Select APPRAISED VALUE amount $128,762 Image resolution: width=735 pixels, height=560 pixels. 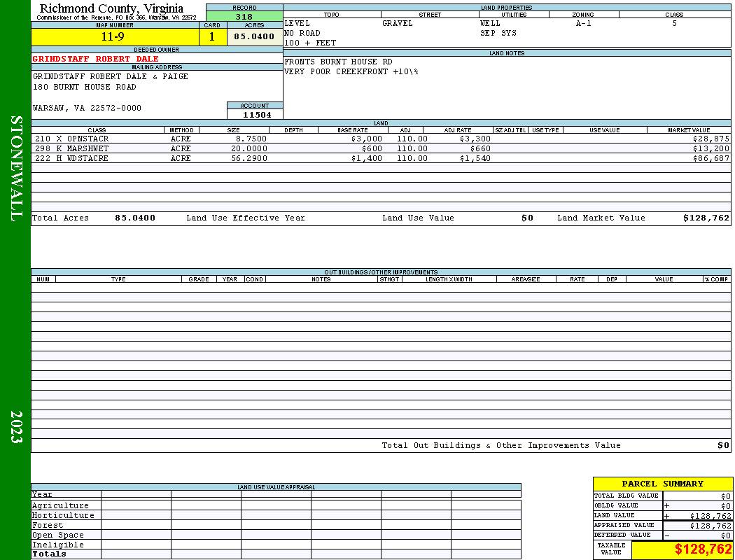[x=710, y=526]
